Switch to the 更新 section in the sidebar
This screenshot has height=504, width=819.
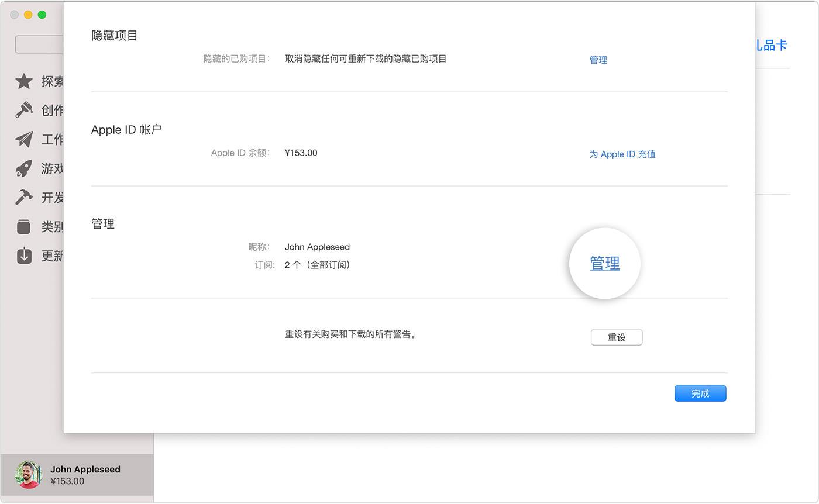[x=53, y=256]
